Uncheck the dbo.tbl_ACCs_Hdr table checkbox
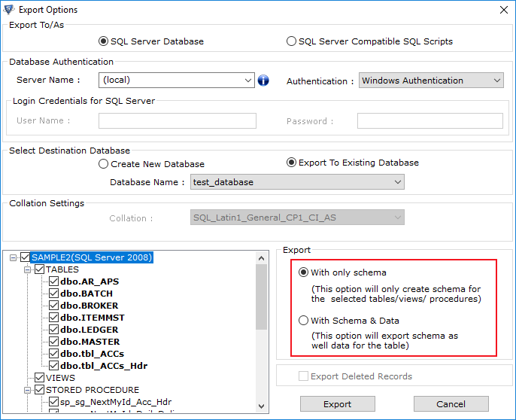Screen dimensions: 516x420 (53, 365)
